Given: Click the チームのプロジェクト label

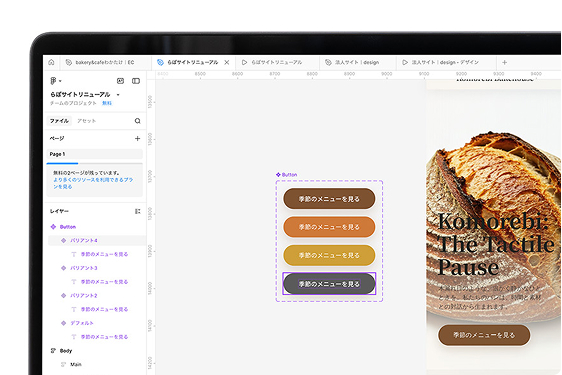Looking at the screenshot, I should [73, 103].
